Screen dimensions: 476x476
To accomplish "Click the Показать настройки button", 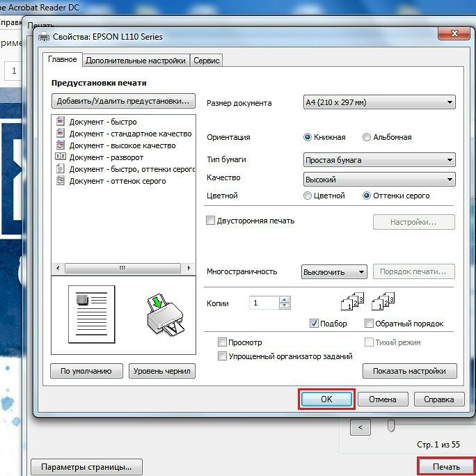I will click(409, 371).
